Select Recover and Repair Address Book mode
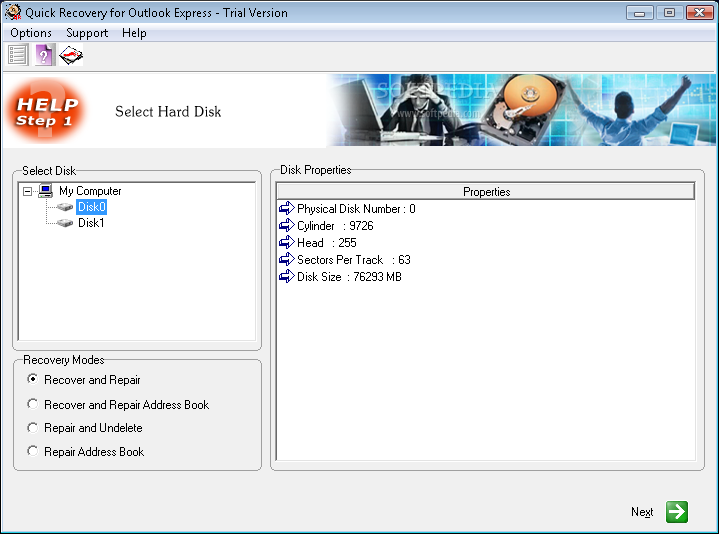Viewport: 719px width, 534px height. (x=32, y=404)
